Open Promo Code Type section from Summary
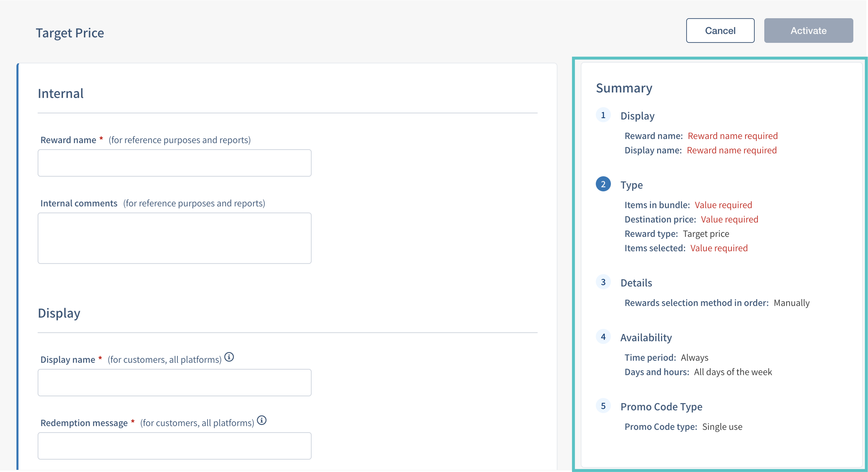 [x=661, y=407]
